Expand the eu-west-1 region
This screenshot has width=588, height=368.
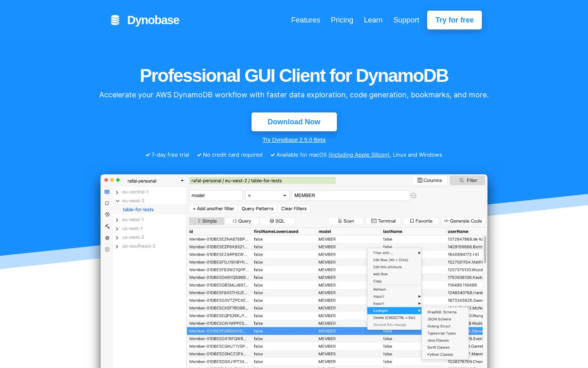click(117, 220)
